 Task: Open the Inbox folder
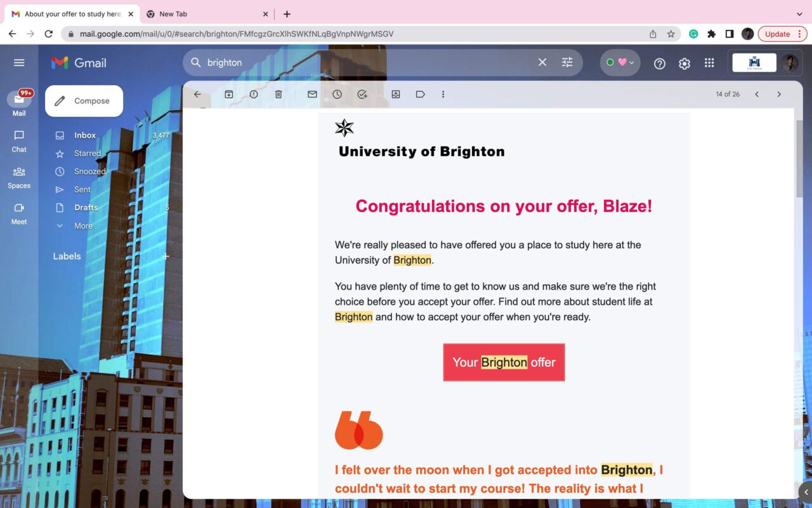point(85,135)
